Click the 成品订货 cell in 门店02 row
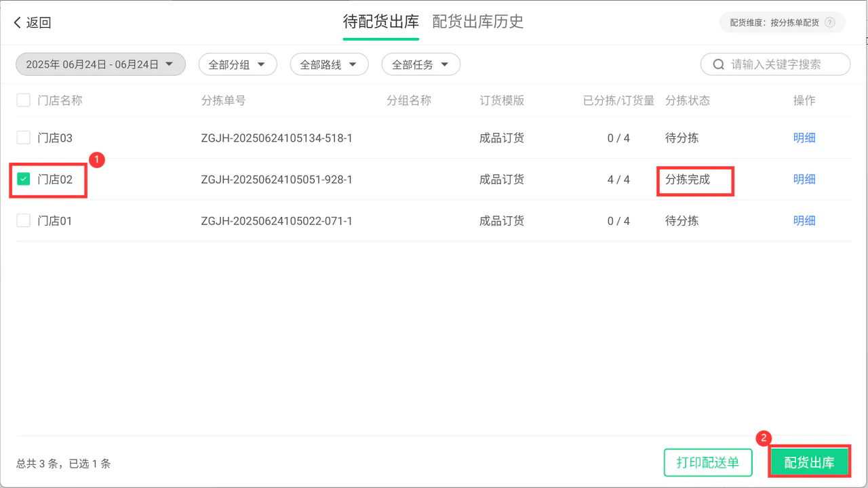Viewport: 868px width, 488px height. coord(502,179)
